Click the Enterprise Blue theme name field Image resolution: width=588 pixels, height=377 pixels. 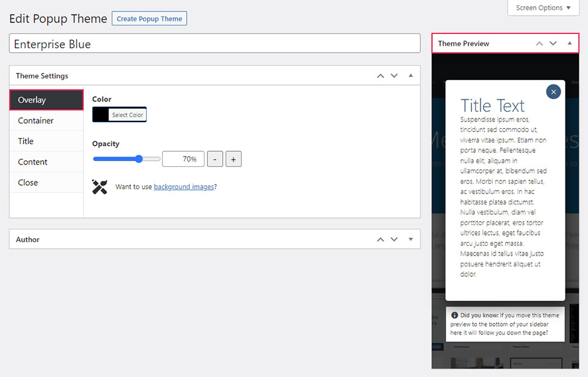pyautogui.click(x=215, y=44)
